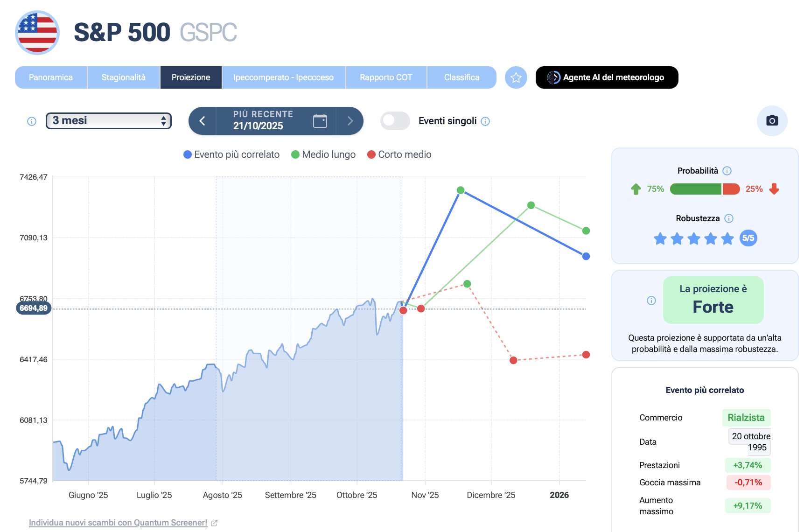Click info icon next to Probabilità
This screenshot has width=811, height=532.
[727, 171]
